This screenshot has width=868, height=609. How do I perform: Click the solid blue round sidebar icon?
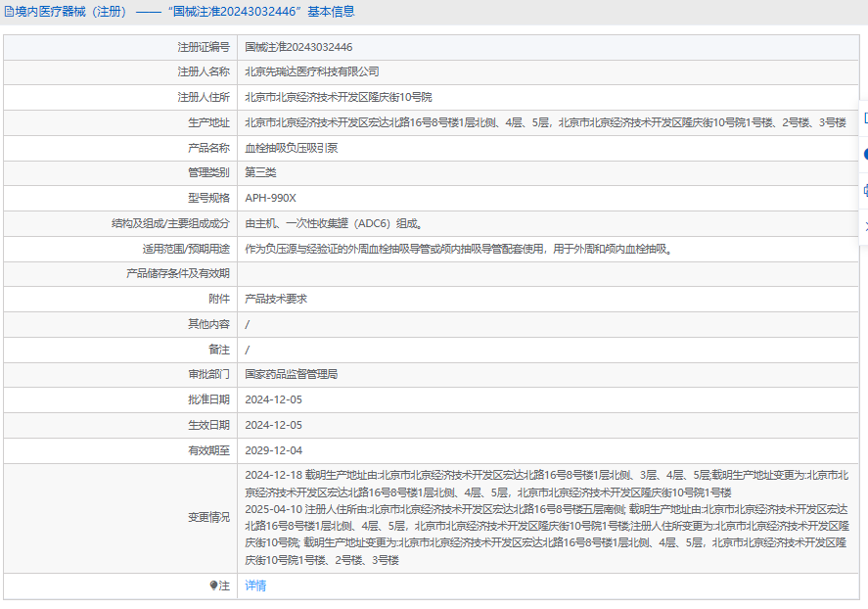[864, 154]
